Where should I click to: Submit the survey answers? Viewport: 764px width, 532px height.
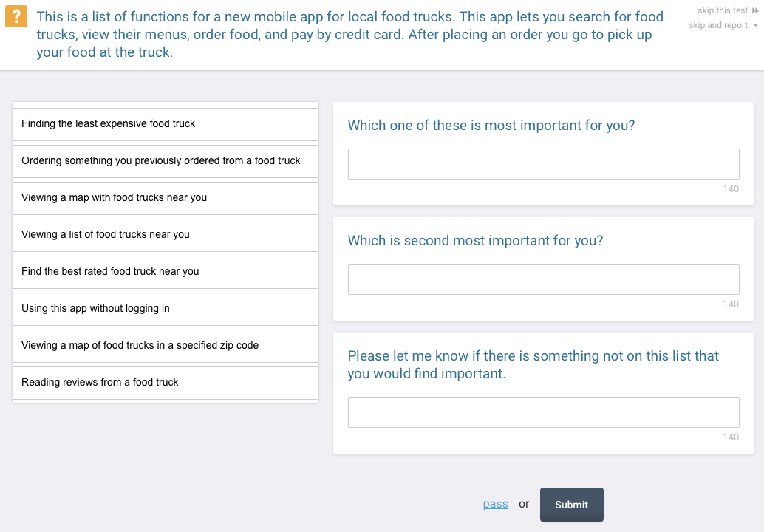point(572,505)
